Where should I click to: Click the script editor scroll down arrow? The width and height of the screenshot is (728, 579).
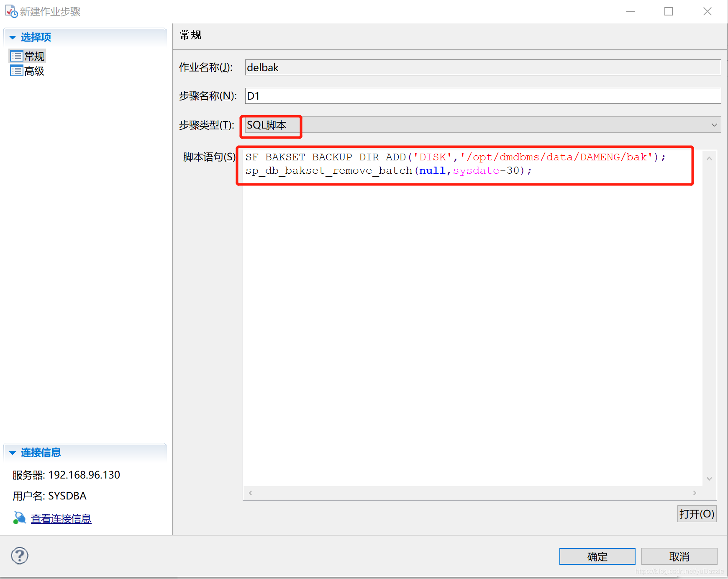pyautogui.click(x=709, y=479)
